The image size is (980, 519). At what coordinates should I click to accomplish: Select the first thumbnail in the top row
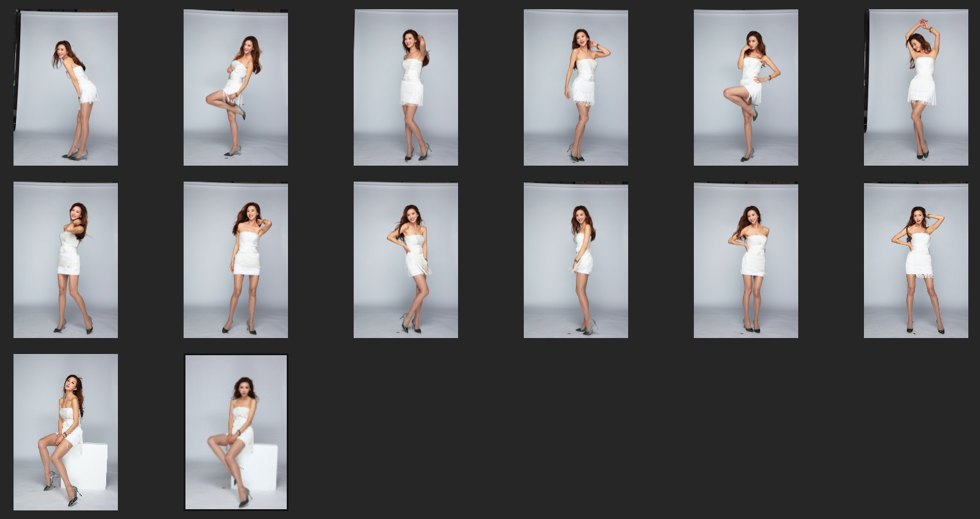pos(66,88)
